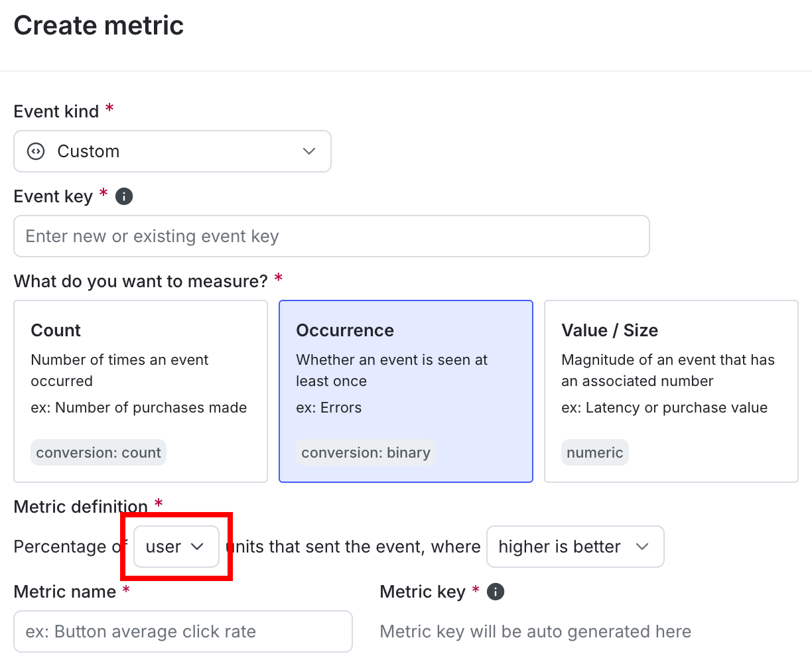Click the "conversion: binary" badge
The width and height of the screenshot is (812, 654).
[x=366, y=452]
